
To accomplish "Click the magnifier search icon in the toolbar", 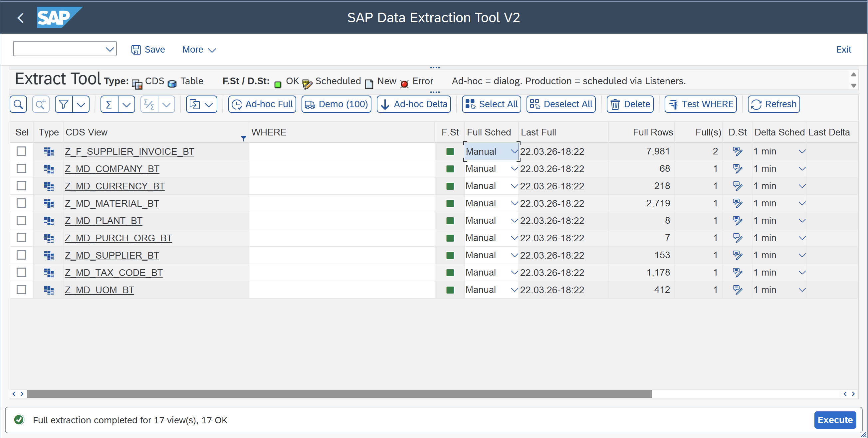I will pyautogui.click(x=19, y=105).
